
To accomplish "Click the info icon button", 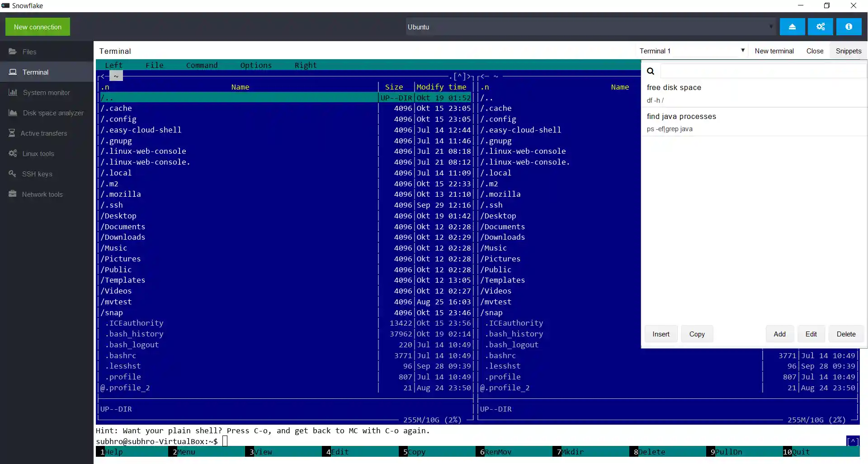I will click(x=849, y=27).
